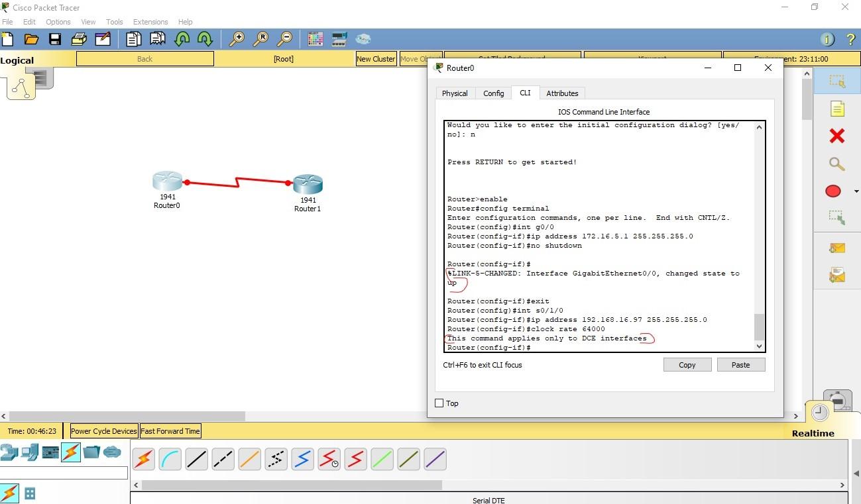
Task: Open the network information icon
Action: (x=827, y=40)
